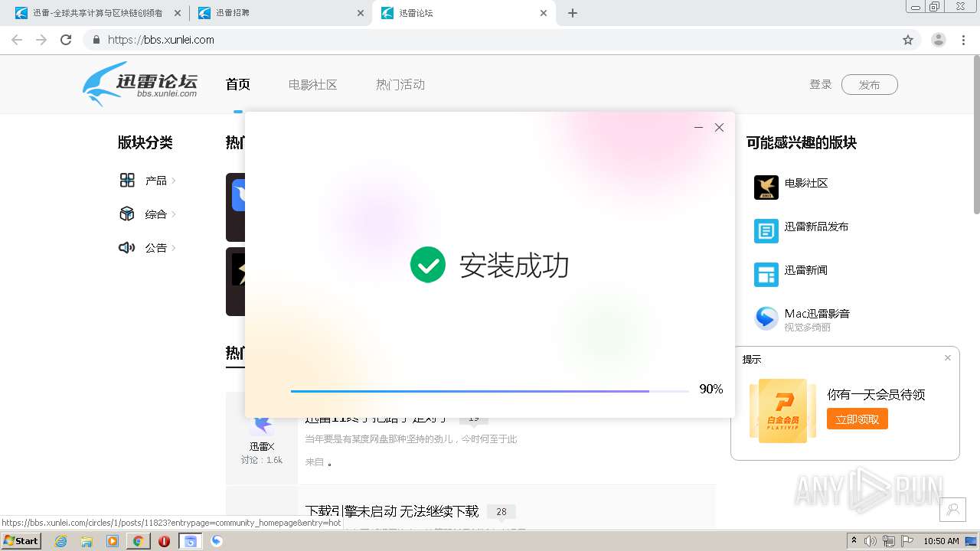Viewport: 980px width, 551px height.
Task: Click the 迅雷X circle avatar
Action: click(x=262, y=425)
